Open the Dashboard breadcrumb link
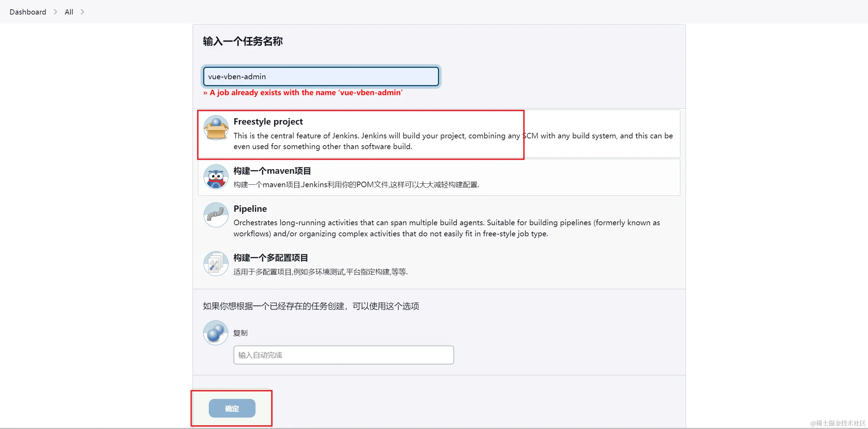The image size is (868, 429). click(28, 12)
